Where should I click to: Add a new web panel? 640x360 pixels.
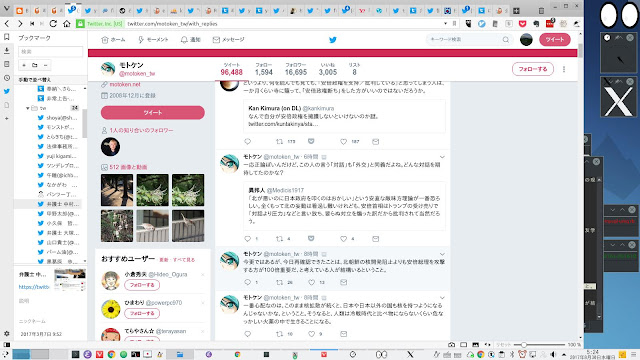click(x=7, y=118)
